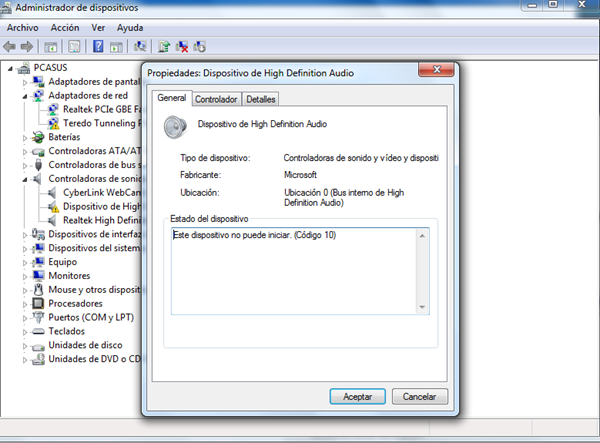Click the Dispositivos de interfaz icon
The image size is (600, 443).
[x=38, y=234]
